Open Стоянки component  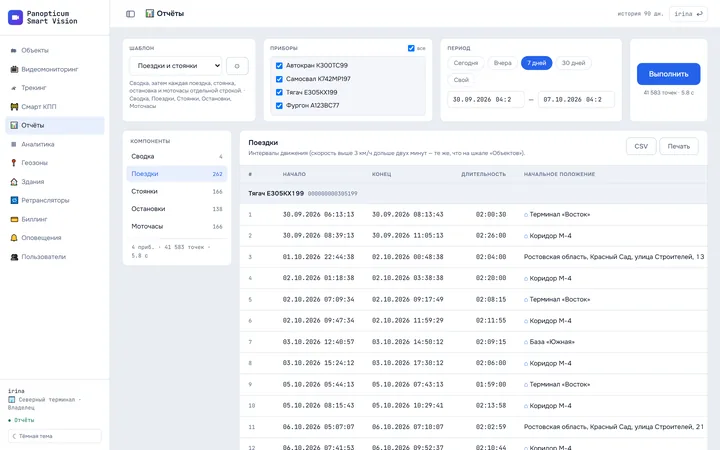pyautogui.click(x=177, y=191)
